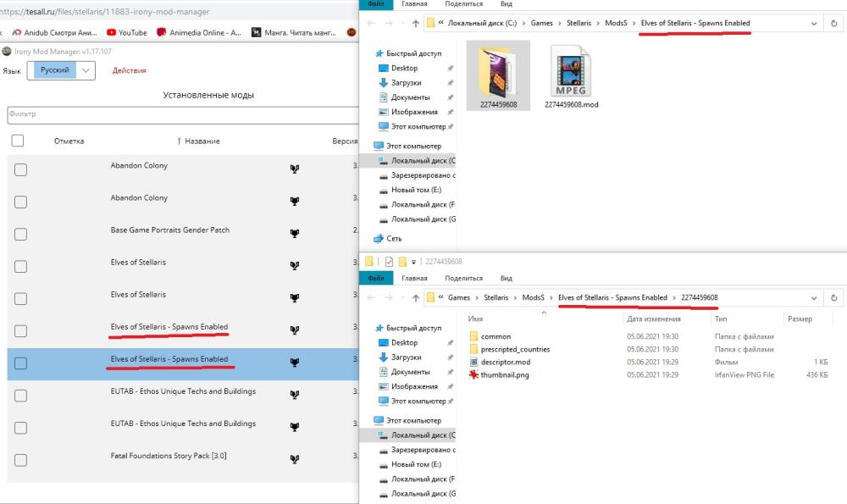
Task: Click the Up arrow in bottom Explorer window
Action: tap(415, 297)
